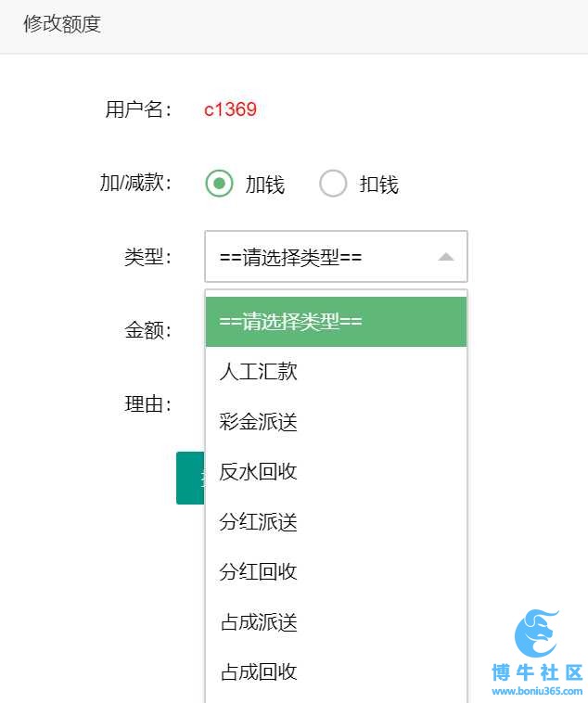Open the www.boniu365.com watermark link
588x703 pixels.
point(537,691)
